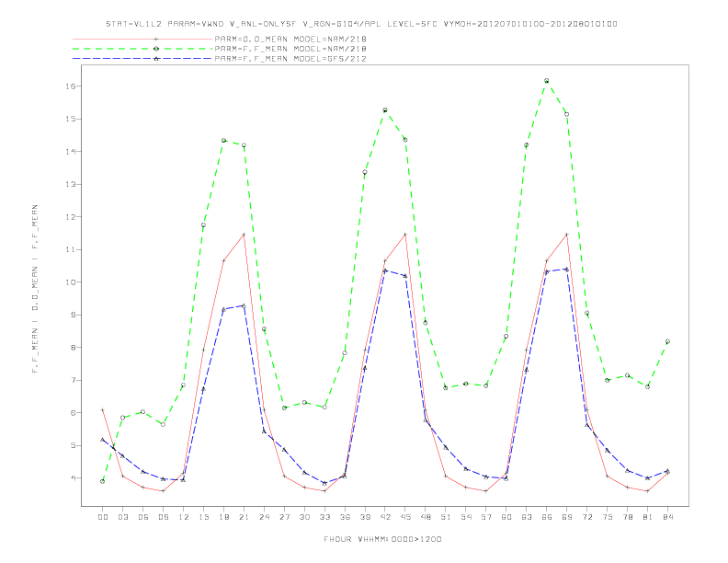This screenshot has height=563, width=728.
Task: Click blue triangle marker at hour 33 trough
Action: (x=324, y=483)
